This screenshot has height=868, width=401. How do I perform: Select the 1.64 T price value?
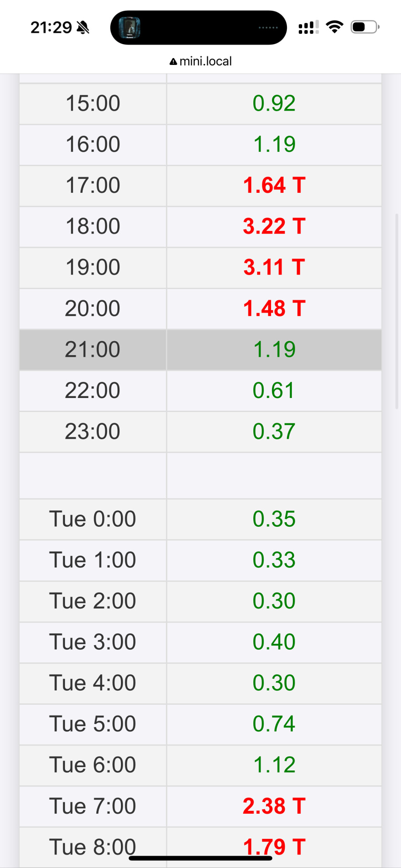coord(274,186)
